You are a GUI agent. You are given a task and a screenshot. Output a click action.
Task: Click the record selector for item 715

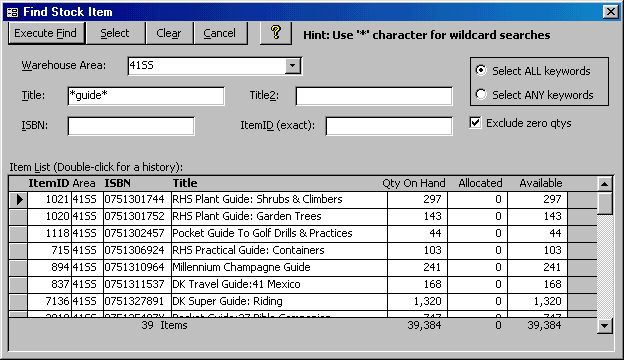[x=18, y=251]
